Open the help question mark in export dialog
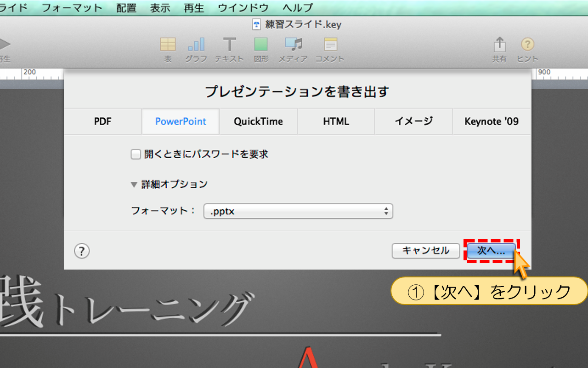This screenshot has height=368, width=588. [x=82, y=251]
